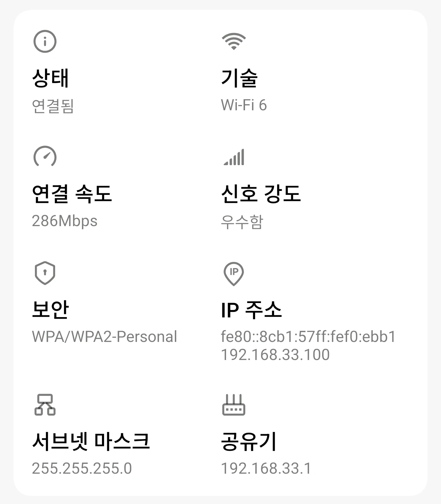The image size is (441, 504).
Task: Click the Wi-Fi technology icon
Action: [x=234, y=41]
